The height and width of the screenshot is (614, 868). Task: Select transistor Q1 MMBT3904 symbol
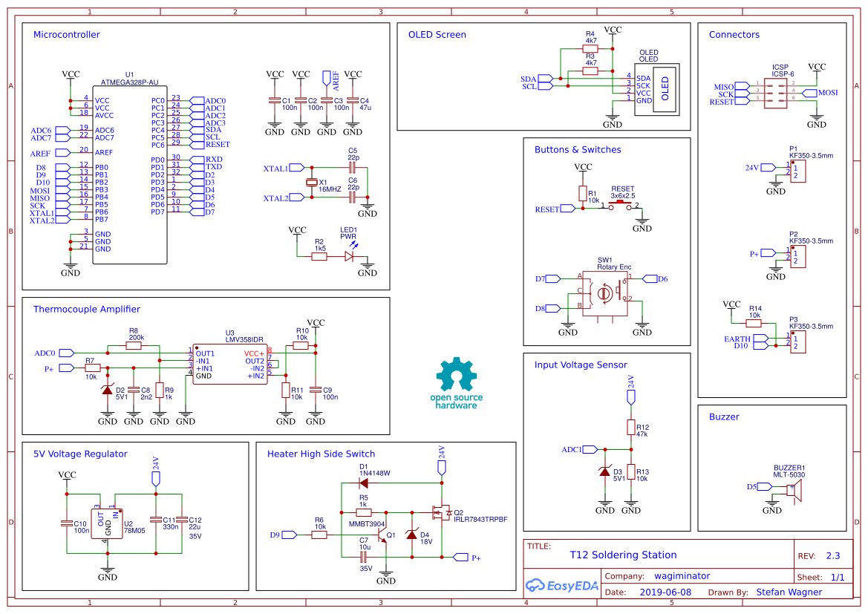381,536
